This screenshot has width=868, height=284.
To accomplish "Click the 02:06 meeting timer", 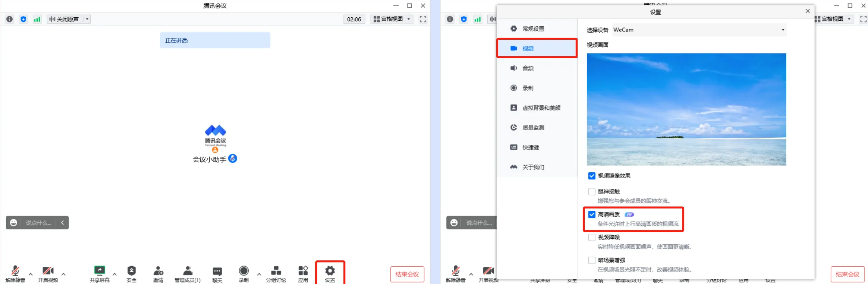I will click(354, 19).
